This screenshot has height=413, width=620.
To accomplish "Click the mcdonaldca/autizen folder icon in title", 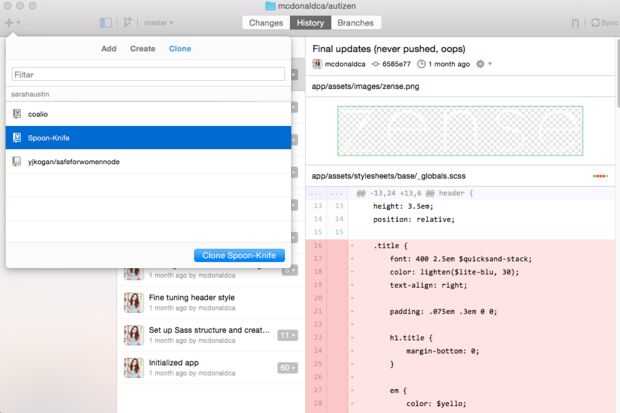I will [270, 6].
